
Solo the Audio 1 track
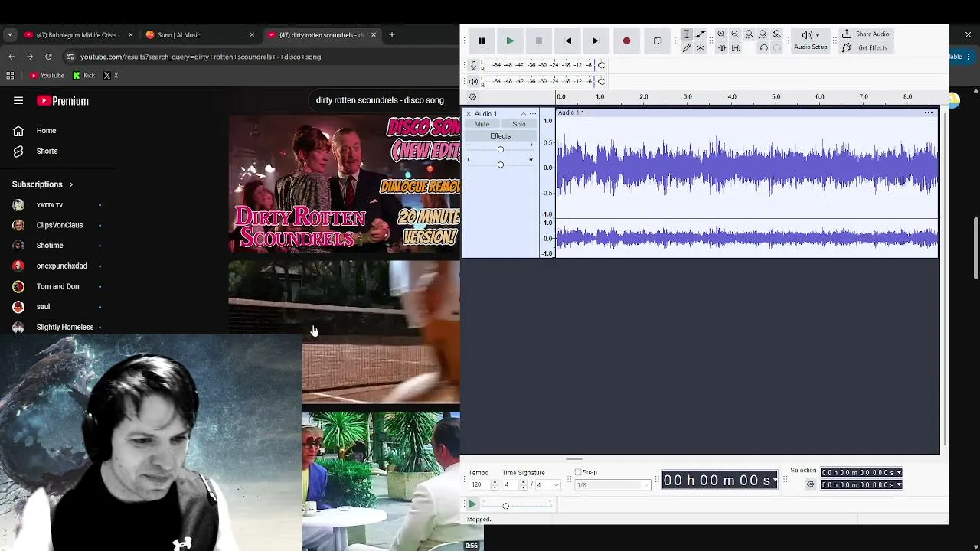click(519, 125)
